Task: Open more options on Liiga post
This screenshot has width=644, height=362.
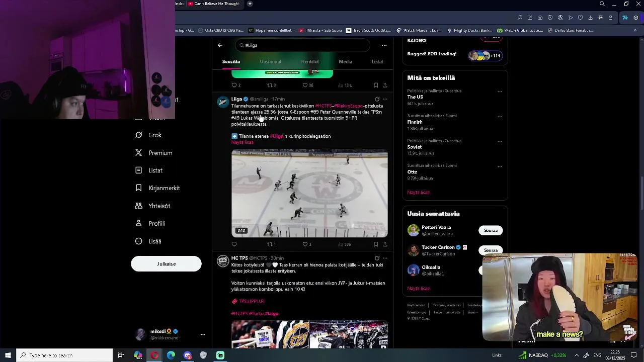Action: point(385,99)
